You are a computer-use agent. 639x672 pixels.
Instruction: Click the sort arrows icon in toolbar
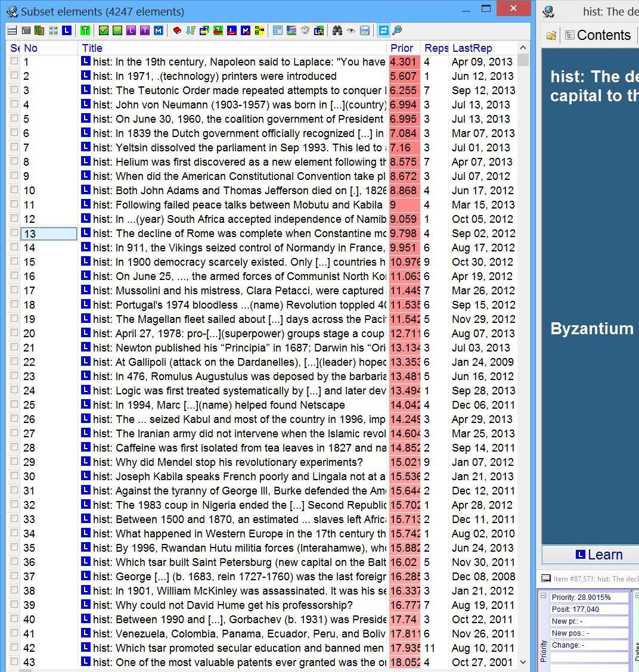coord(191,30)
